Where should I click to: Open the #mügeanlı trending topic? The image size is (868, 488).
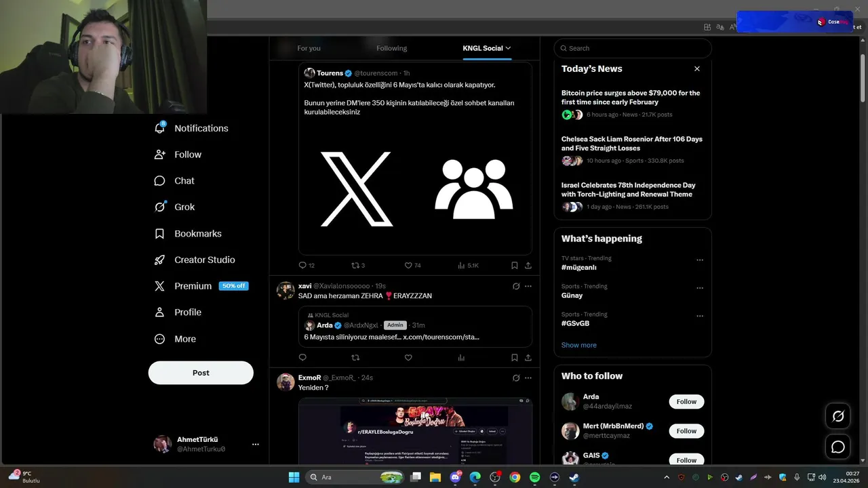[x=579, y=267]
